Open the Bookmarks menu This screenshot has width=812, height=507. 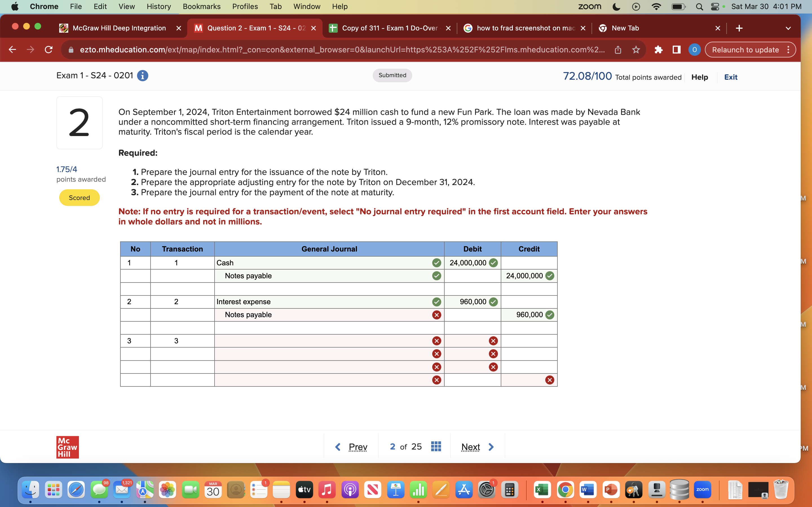coord(202,6)
